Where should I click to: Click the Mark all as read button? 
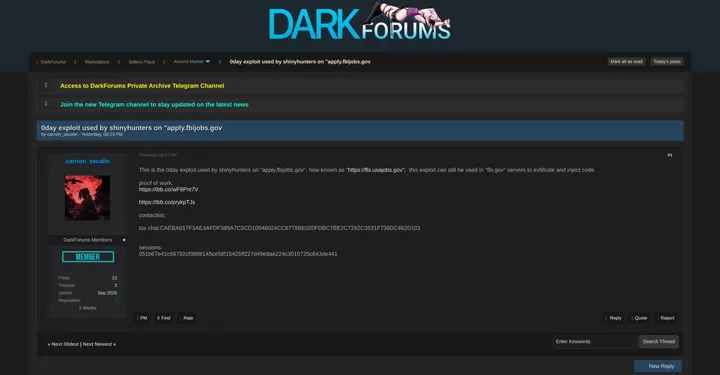(626, 62)
